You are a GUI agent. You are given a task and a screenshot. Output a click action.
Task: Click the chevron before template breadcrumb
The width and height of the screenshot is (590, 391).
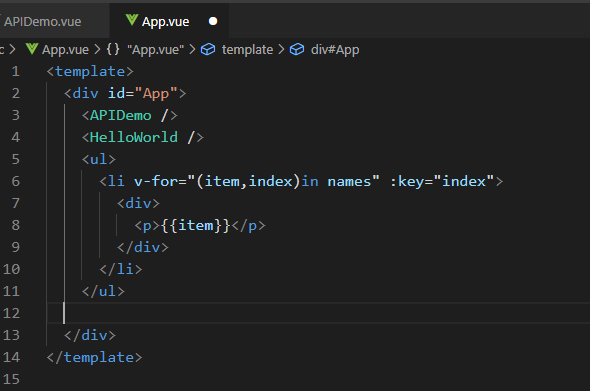pyautogui.click(x=192, y=49)
